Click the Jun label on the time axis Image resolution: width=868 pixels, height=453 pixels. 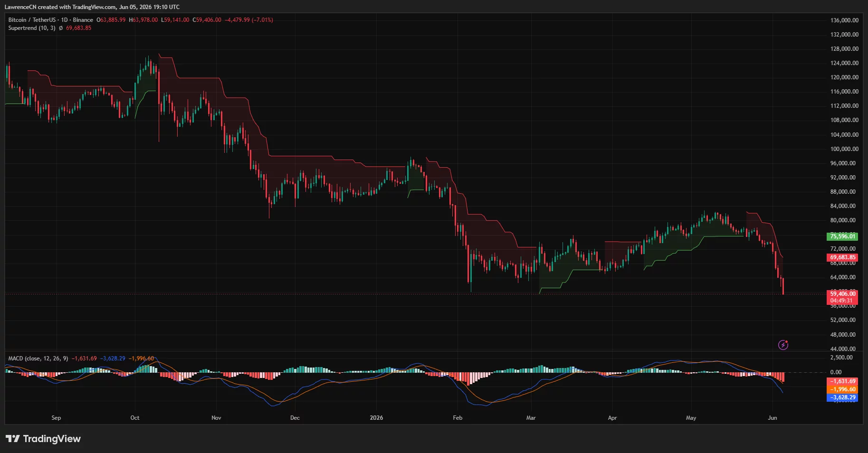[773, 418]
